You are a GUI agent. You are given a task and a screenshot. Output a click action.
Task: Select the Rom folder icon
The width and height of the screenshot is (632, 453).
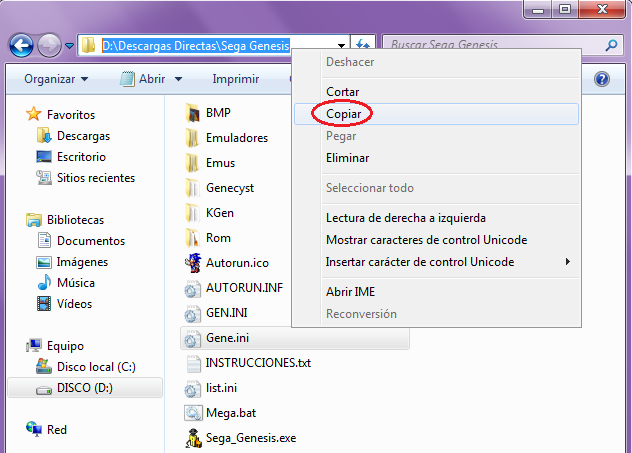pyautogui.click(x=193, y=238)
